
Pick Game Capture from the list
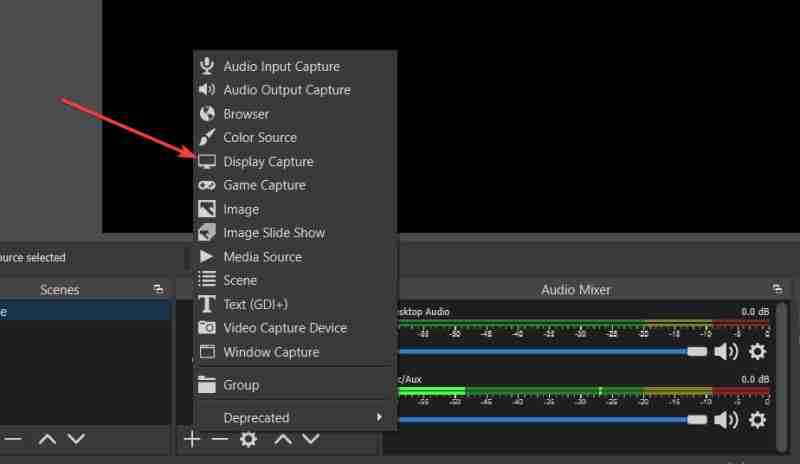click(295, 185)
